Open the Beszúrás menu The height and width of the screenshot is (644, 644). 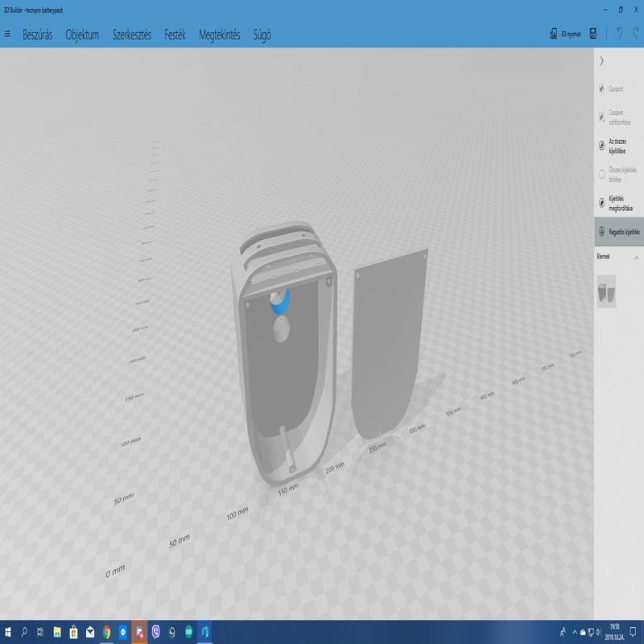(37, 35)
